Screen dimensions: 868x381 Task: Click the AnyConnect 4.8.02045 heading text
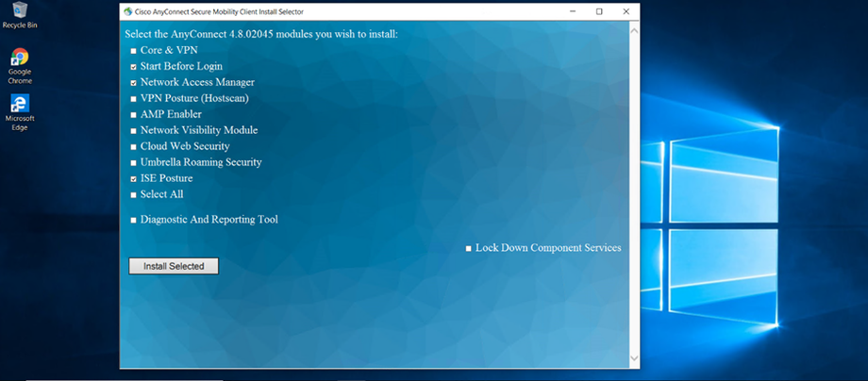point(261,34)
